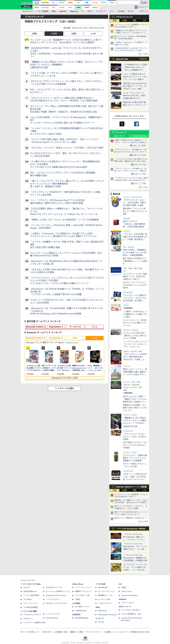This screenshot has width=170, height=644.
Task: Select Amazon PlayStation 5 ranking tab
Action: coord(56,338)
